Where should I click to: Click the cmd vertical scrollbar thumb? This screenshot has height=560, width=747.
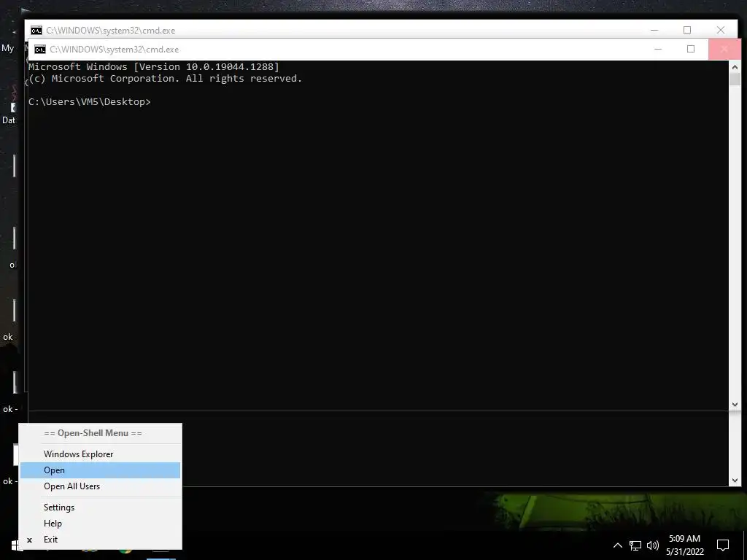(735, 79)
